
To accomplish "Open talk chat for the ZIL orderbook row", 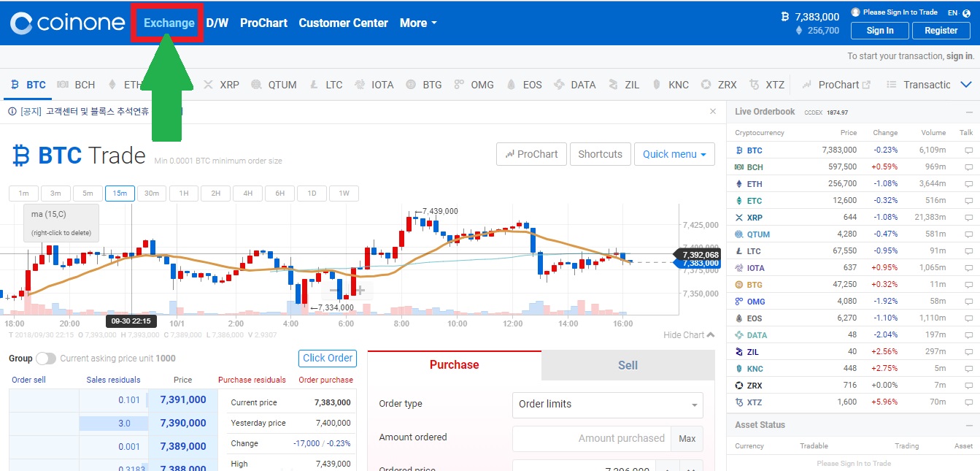I will 968,352.
